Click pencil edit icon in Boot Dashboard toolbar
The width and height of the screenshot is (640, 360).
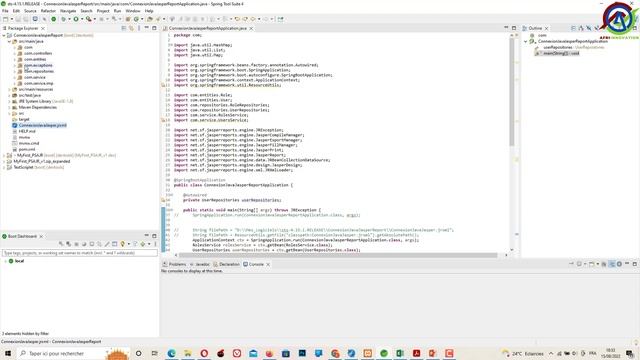click(x=107, y=244)
